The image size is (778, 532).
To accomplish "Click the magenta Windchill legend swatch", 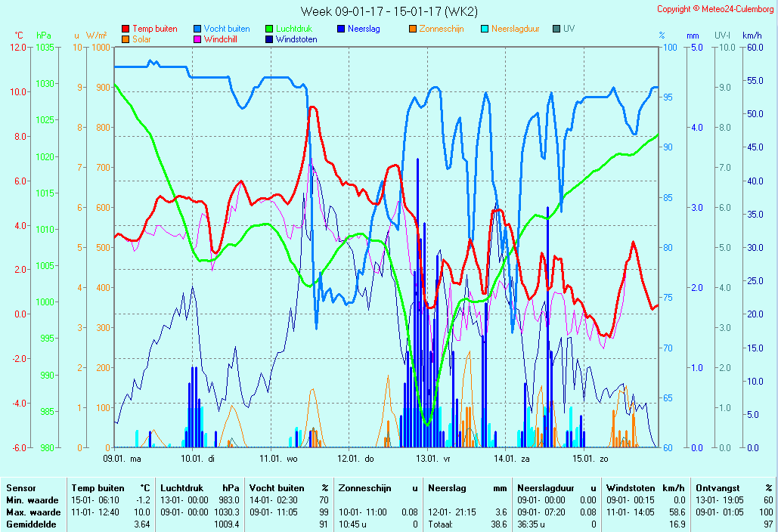I will point(197,39).
